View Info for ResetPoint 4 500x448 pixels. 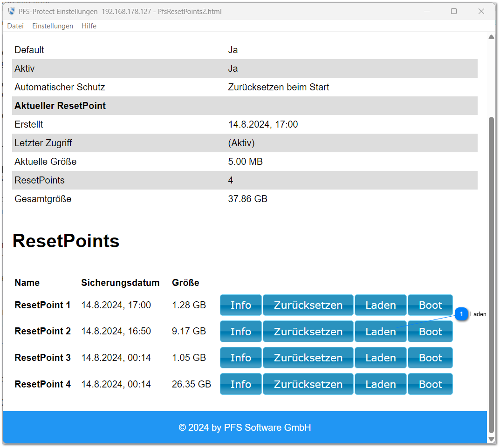(240, 384)
